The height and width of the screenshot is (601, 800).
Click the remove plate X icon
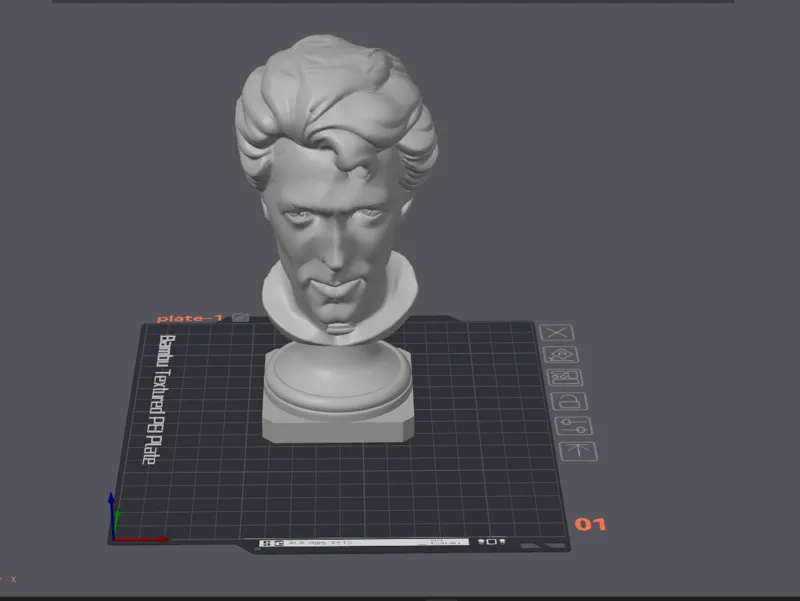(556, 333)
